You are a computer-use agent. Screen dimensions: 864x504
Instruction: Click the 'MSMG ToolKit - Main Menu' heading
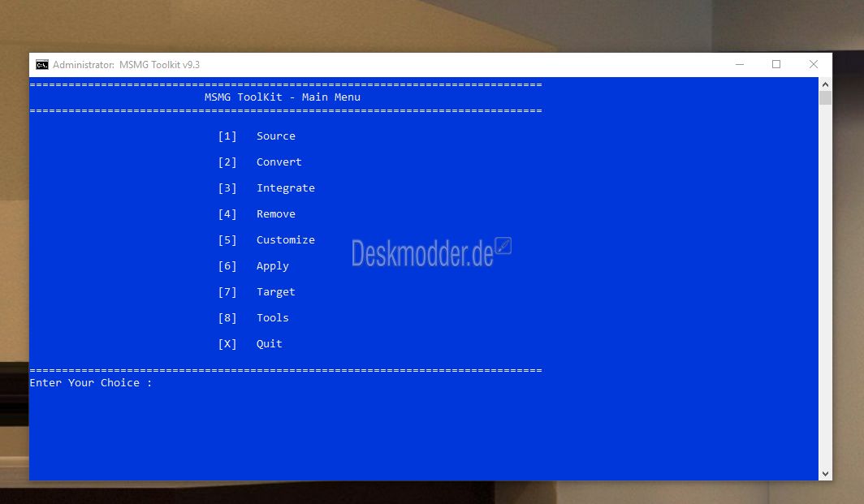click(x=282, y=97)
